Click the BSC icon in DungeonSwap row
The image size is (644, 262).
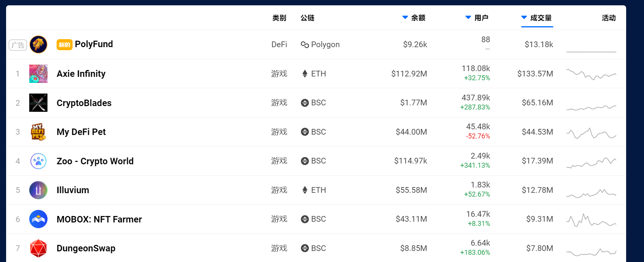(x=305, y=248)
